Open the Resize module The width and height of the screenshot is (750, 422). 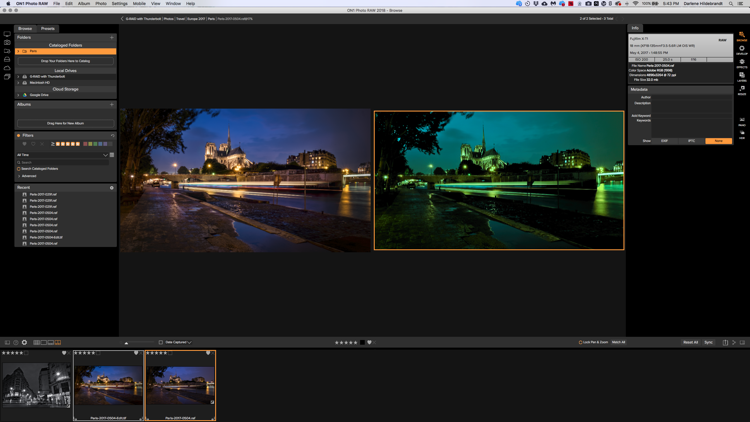pyautogui.click(x=741, y=90)
